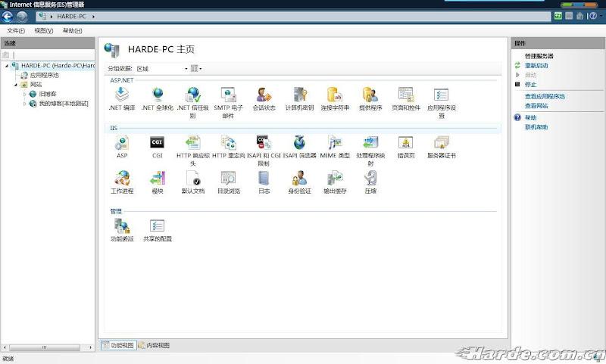Screen dimensions: 606x364
Task: Open the view mode dropdown beside 区域
Action: coord(196,69)
